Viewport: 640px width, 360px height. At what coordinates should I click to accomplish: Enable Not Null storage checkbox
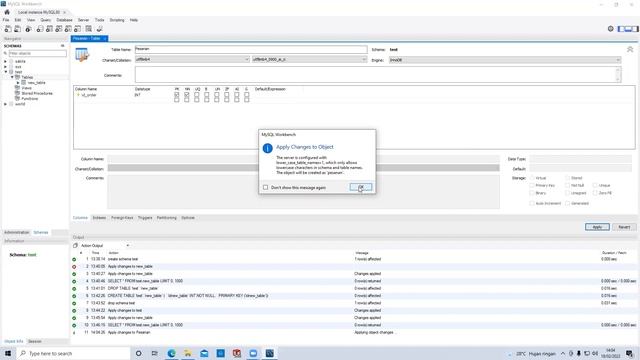568,185
